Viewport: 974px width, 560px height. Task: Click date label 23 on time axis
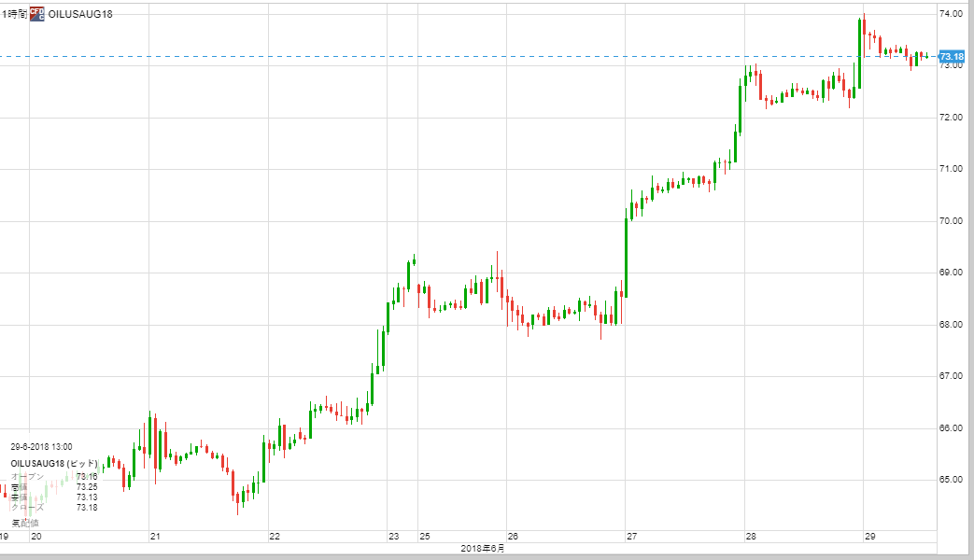click(394, 537)
